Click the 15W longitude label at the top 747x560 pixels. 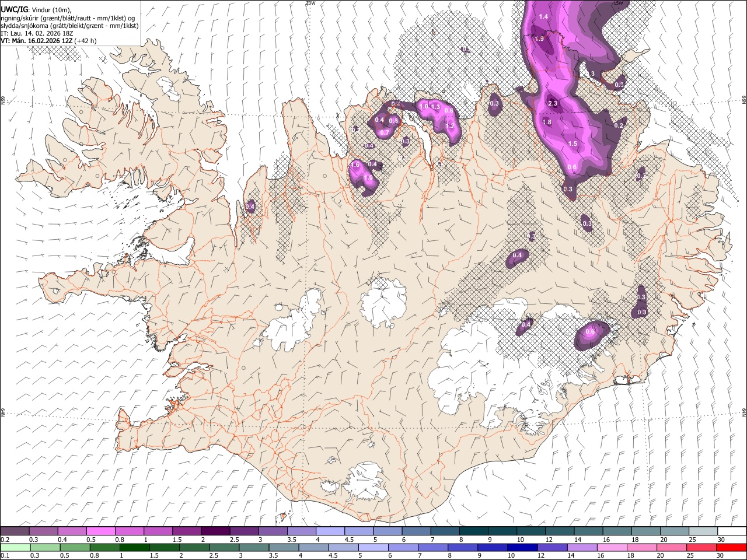point(618,3)
